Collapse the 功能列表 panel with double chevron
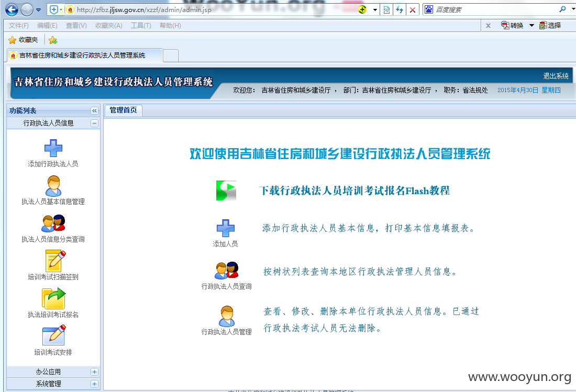Viewport: 576px width, 392px height. click(94, 110)
